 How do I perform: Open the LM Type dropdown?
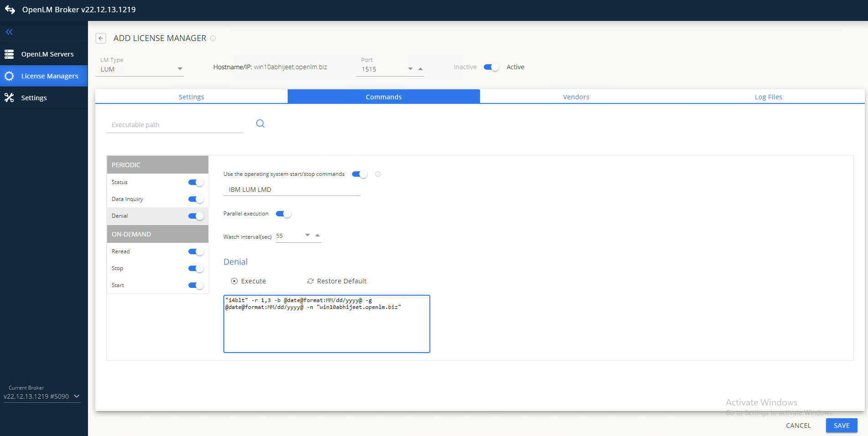pyautogui.click(x=180, y=68)
